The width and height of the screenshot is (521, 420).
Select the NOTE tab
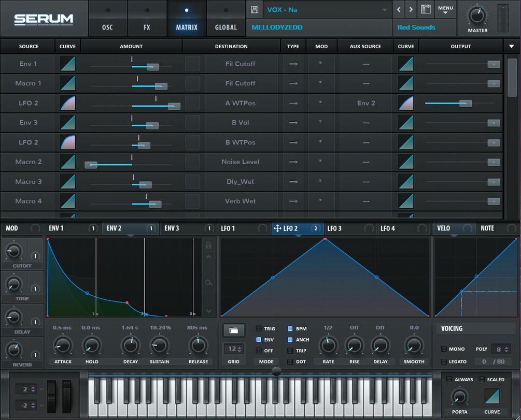click(x=497, y=228)
